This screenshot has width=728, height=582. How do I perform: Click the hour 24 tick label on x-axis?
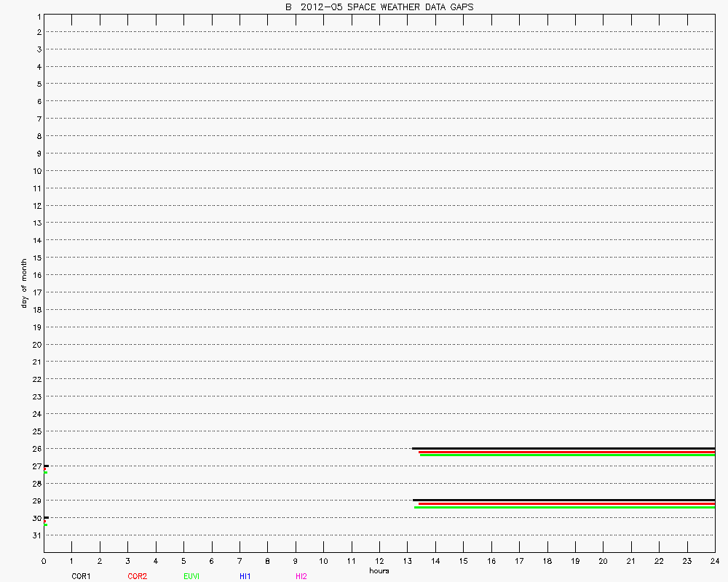714,562
